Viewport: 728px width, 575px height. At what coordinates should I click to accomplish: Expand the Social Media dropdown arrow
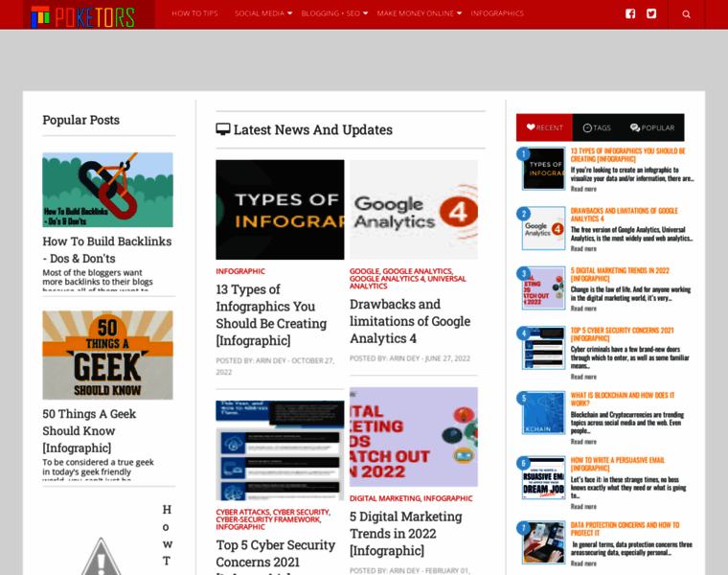289,13
